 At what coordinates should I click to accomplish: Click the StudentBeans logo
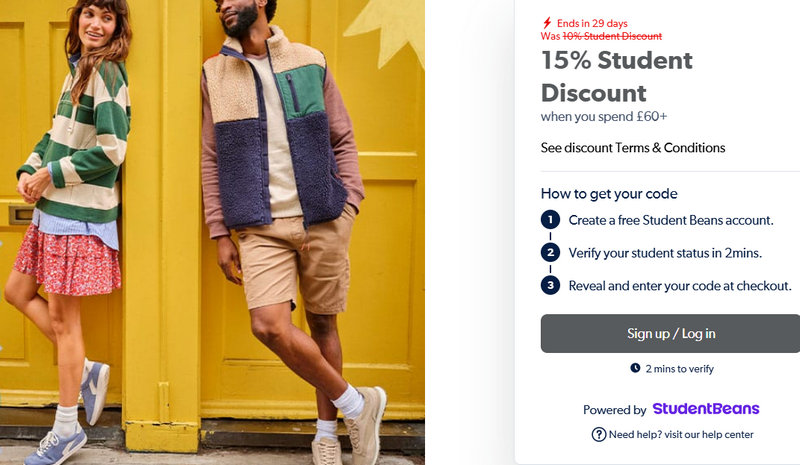705,409
